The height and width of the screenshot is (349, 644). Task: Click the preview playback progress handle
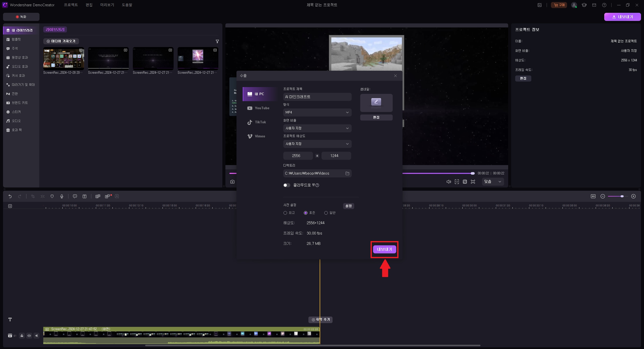click(473, 173)
